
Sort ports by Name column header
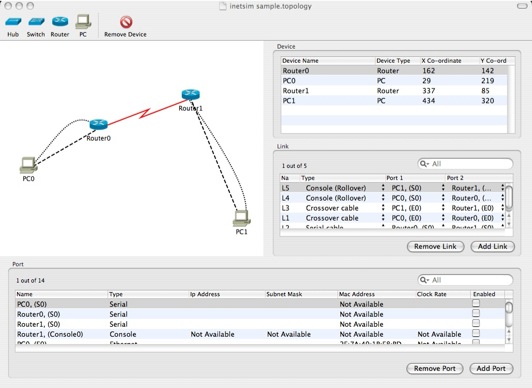(x=61, y=294)
